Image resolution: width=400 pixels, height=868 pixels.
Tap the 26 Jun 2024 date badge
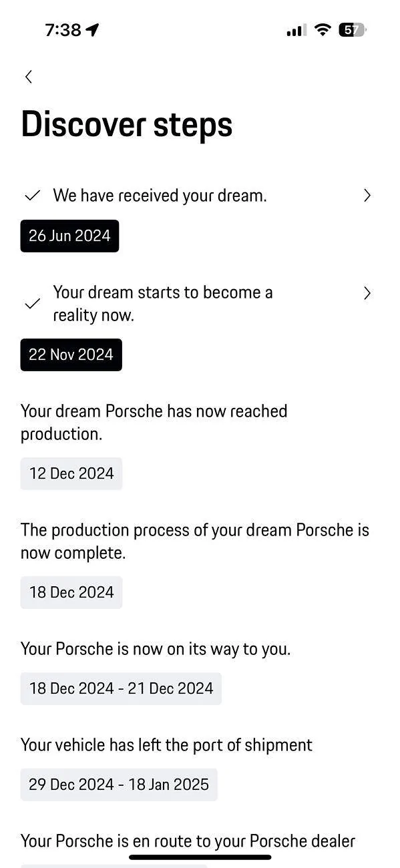[69, 236]
